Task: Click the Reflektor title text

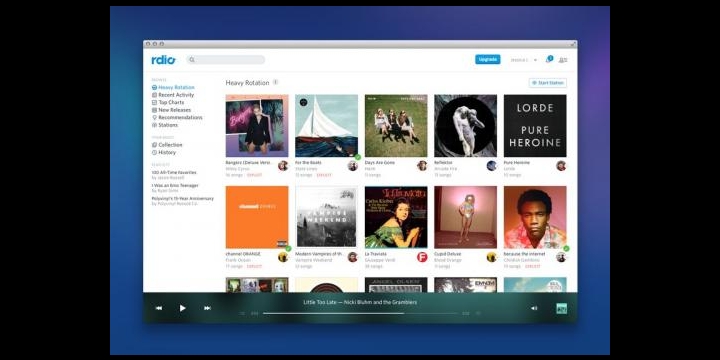Action: tap(443, 163)
